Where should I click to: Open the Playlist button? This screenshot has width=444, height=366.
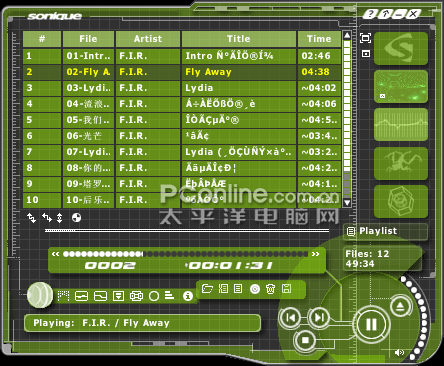coord(386,231)
